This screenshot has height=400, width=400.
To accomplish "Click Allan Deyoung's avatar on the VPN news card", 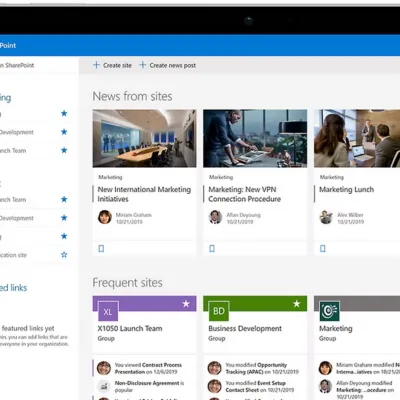I will (x=215, y=217).
